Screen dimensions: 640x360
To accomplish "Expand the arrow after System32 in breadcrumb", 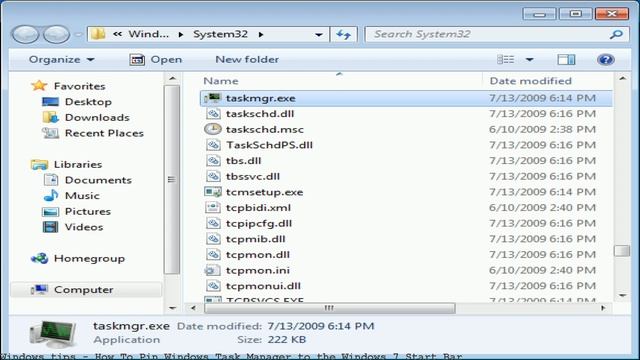I will [x=261, y=35].
